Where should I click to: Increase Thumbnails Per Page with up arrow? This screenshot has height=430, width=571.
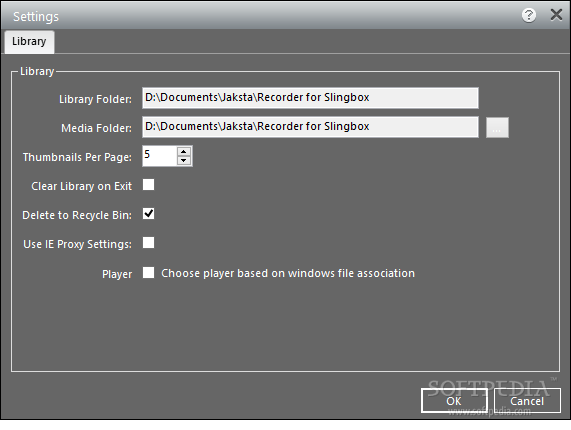pos(184,151)
